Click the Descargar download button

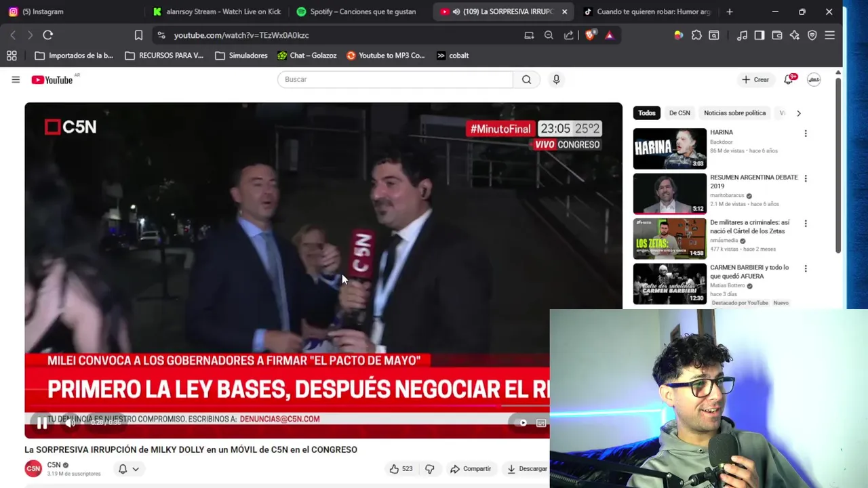(x=527, y=468)
